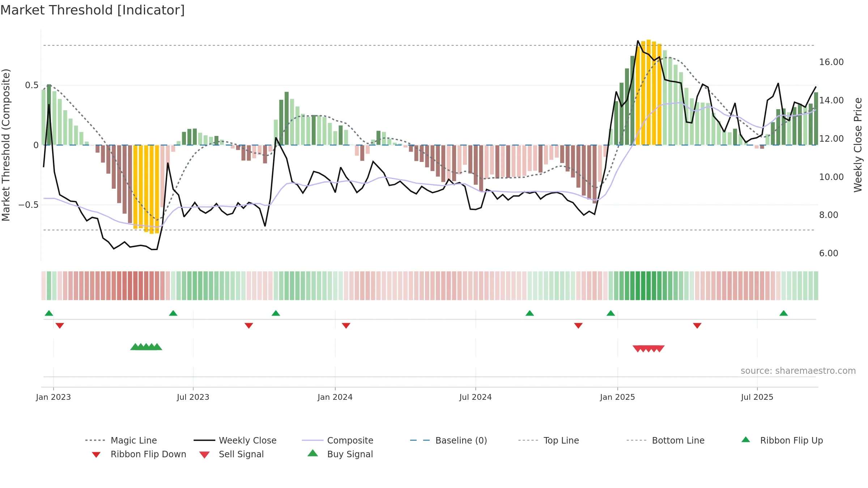This screenshot has height=488, width=868.
Task: Click the ribbon flip up marker before Jul 2023
Action: (173, 313)
